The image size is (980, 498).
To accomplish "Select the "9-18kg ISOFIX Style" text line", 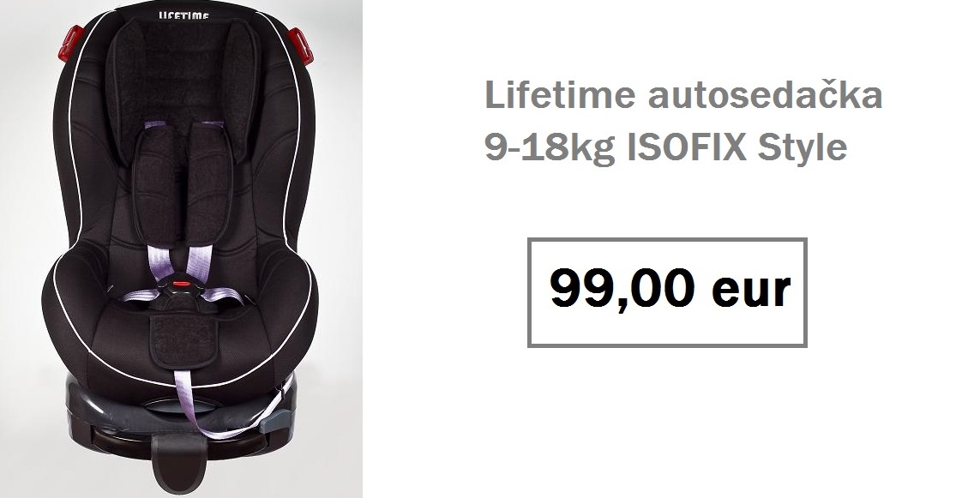I will [665, 148].
